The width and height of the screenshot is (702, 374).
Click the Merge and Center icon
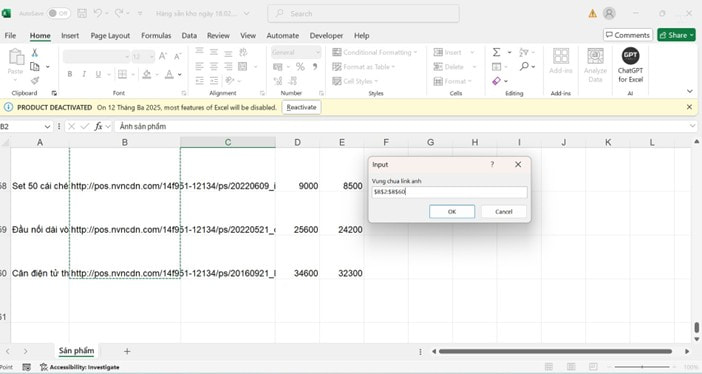click(243, 67)
